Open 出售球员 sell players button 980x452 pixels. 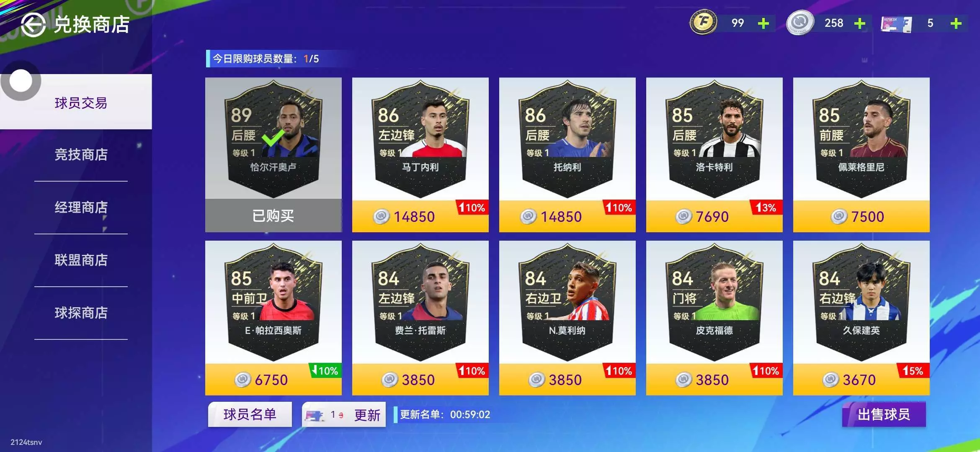(884, 414)
